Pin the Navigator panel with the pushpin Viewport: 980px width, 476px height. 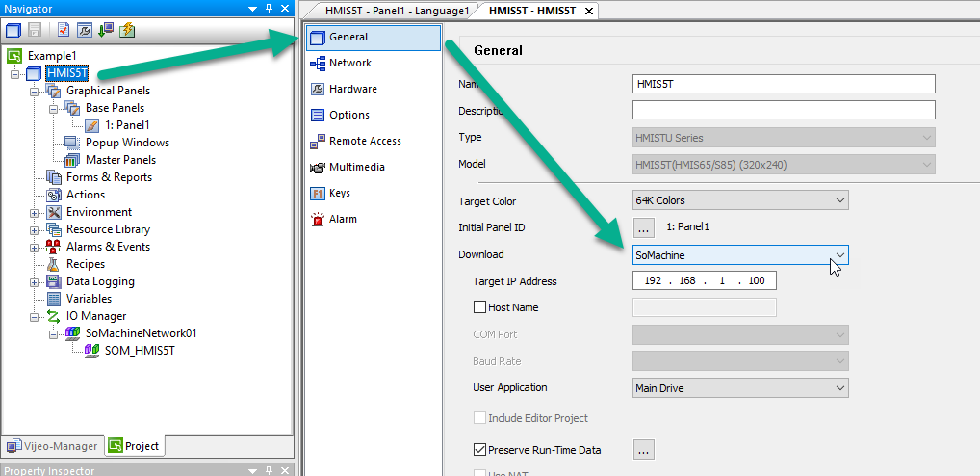point(269,8)
